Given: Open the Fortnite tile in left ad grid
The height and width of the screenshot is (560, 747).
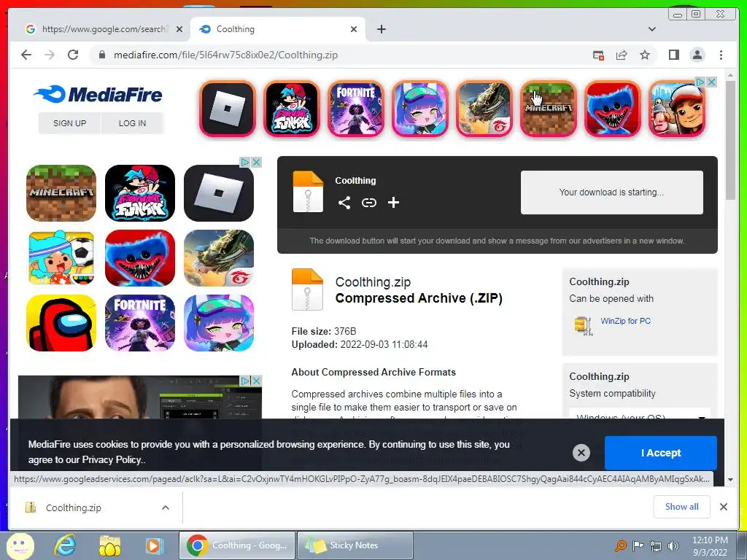Looking at the screenshot, I should click(140, 323).
